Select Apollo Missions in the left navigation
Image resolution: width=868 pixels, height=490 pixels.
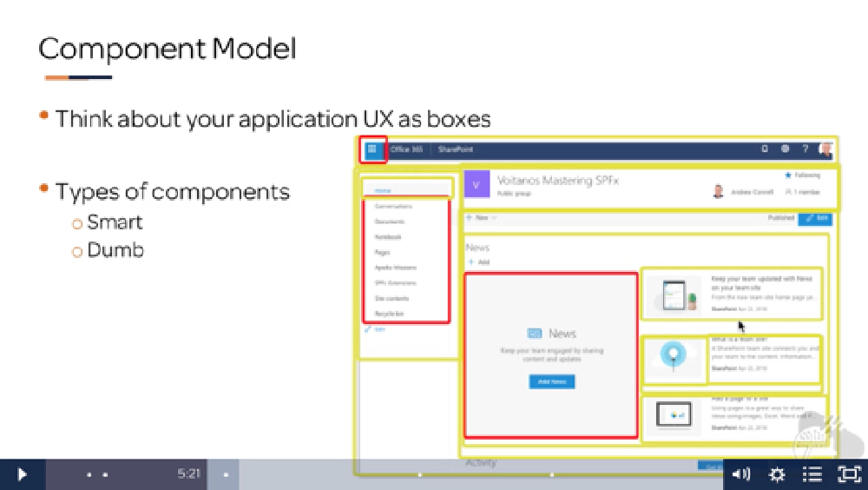[395, 268]
